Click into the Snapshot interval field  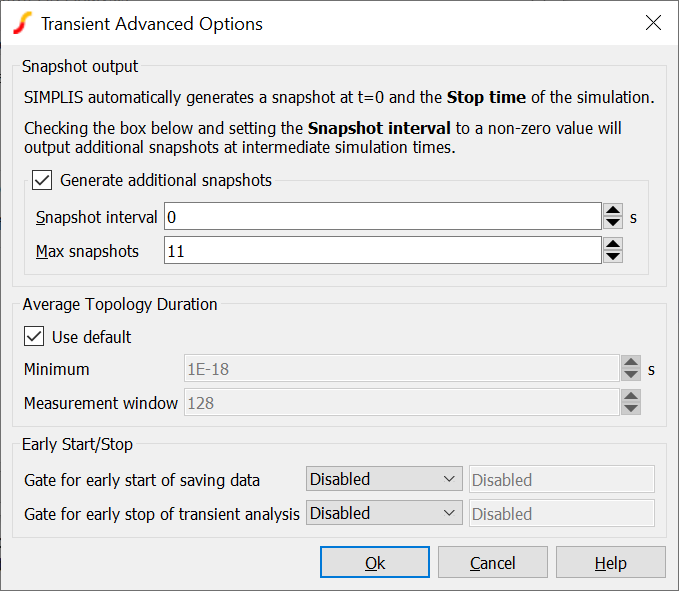(381, 217)
